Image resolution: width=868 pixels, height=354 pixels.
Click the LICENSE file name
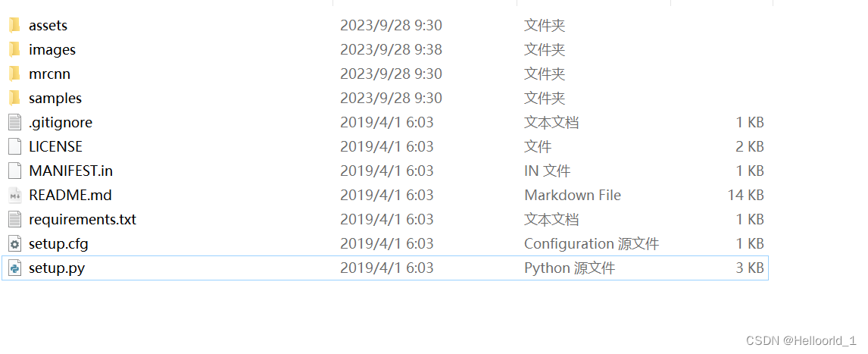pyautogui.click(x=55, y=147)
